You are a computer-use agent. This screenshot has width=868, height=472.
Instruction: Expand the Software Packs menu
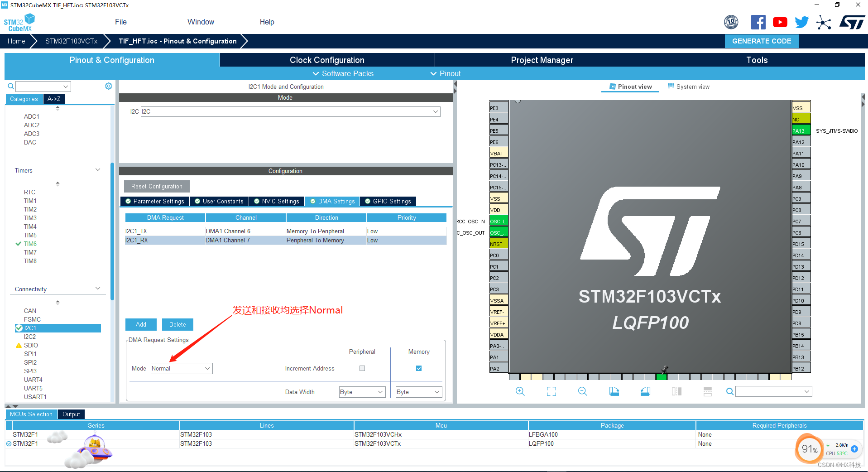tap(343, 73)
